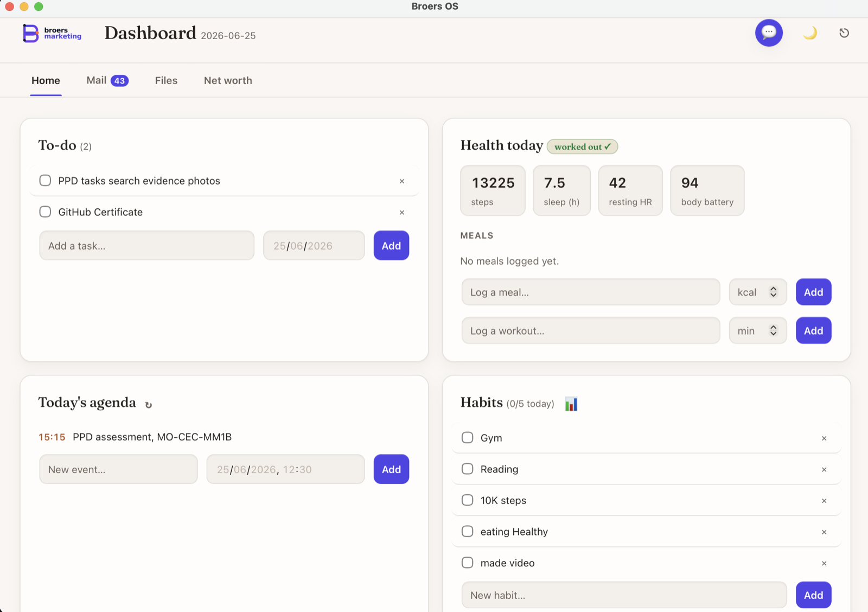Click the worked out badge
The image size is (868, 612).
point(582,146)
